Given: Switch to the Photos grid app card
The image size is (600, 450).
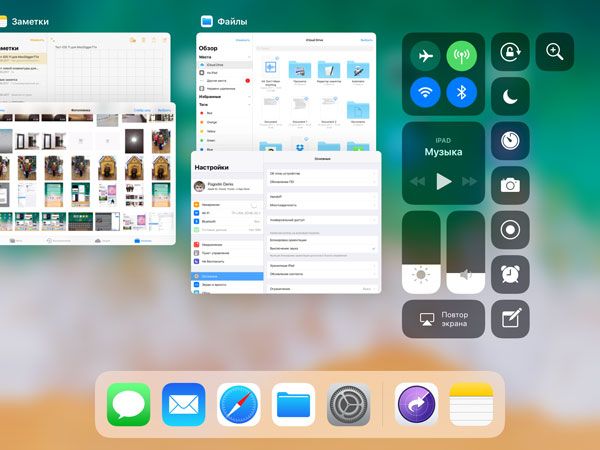Looking at the screenshot, I should (x=88, y=174).
